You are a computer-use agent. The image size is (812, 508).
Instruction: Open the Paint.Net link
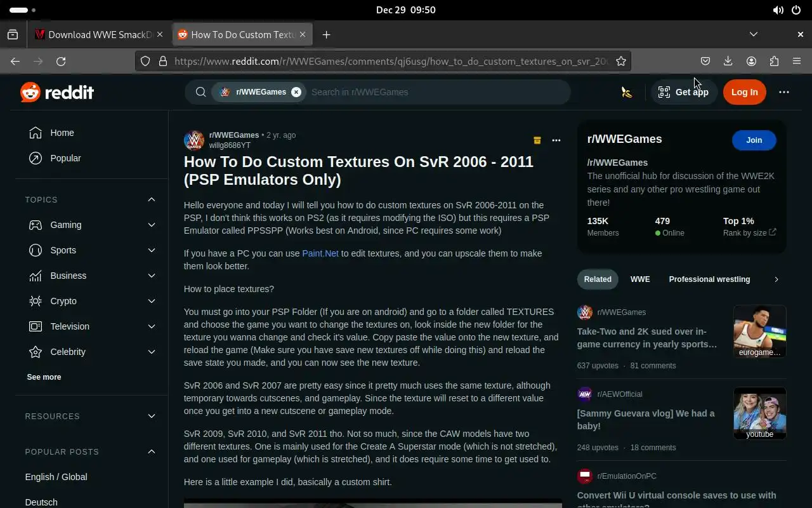pyautogui.click(x=320, y=253)
